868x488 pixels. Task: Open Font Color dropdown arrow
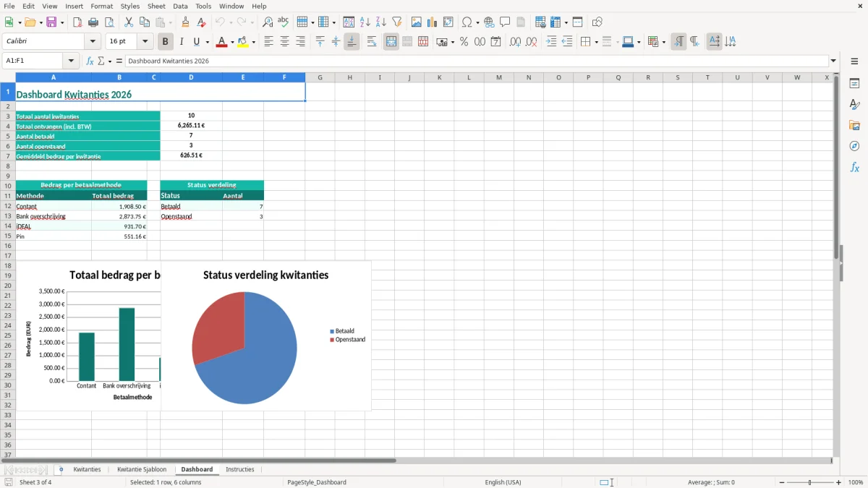tap(232, 42)
